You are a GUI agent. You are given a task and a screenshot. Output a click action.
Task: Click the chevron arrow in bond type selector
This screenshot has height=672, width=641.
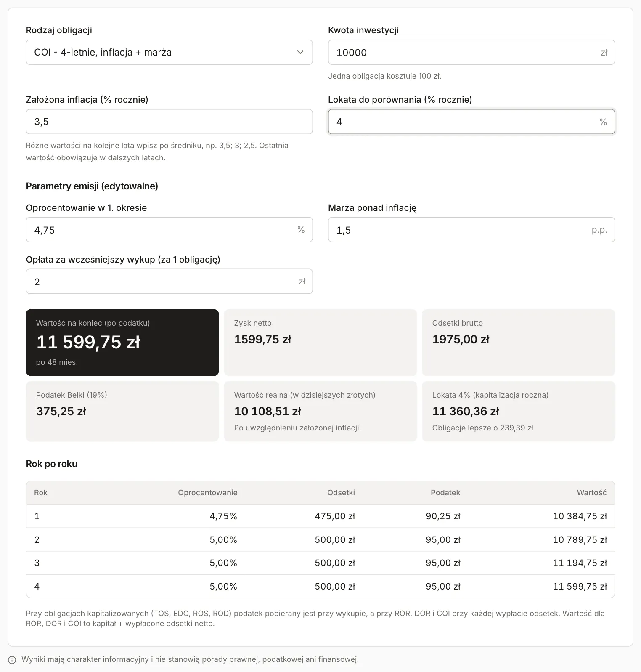coord(300,52)
